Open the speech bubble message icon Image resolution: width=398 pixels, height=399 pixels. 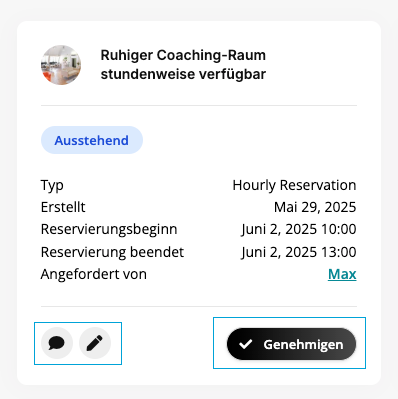pos(57,343)
